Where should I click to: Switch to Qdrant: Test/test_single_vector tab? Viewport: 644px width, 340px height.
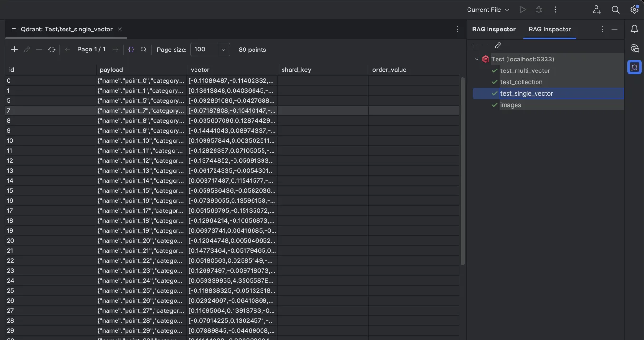pos(67,29)
